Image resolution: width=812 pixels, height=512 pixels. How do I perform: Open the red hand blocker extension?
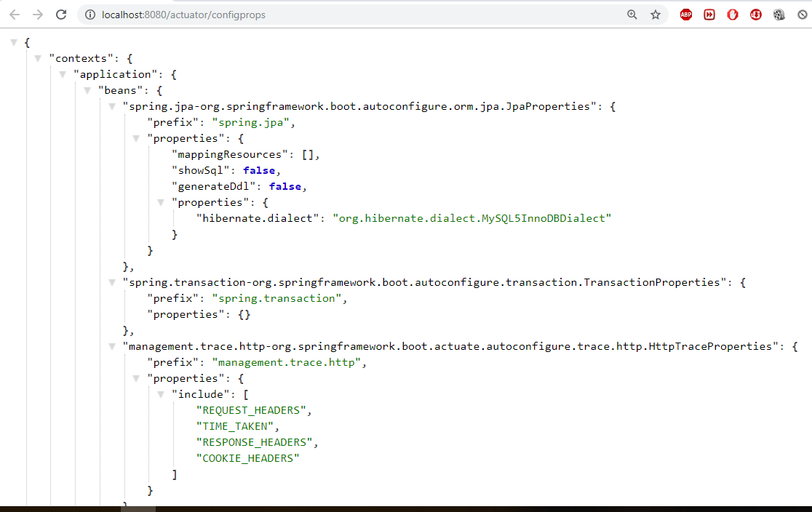pos(733,15)
